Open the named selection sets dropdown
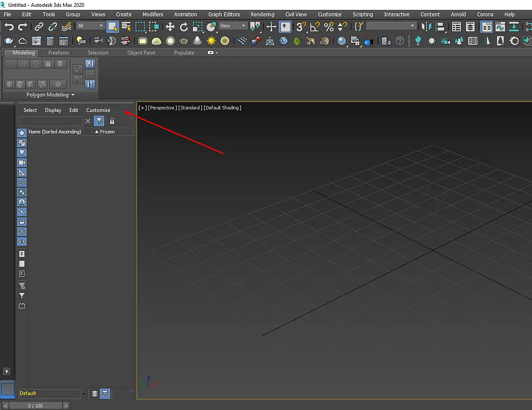This screenshot has width=532, height=410. point(391,26)
